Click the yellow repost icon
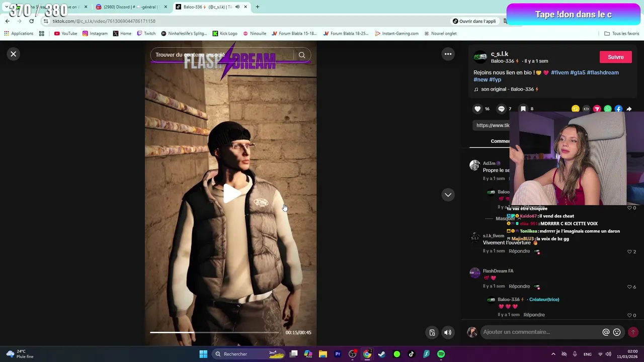644x362 pixels. (x=575, y=109)
